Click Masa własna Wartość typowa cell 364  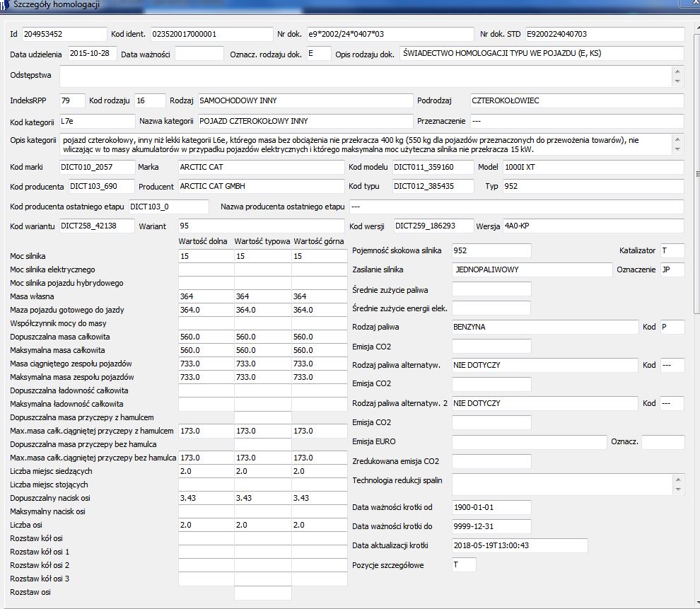[262, 296]
